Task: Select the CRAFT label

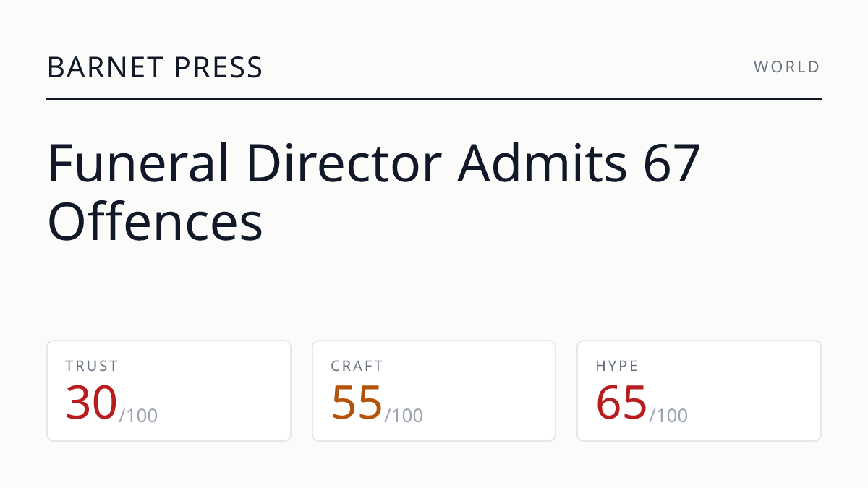Action: (357, 367)
